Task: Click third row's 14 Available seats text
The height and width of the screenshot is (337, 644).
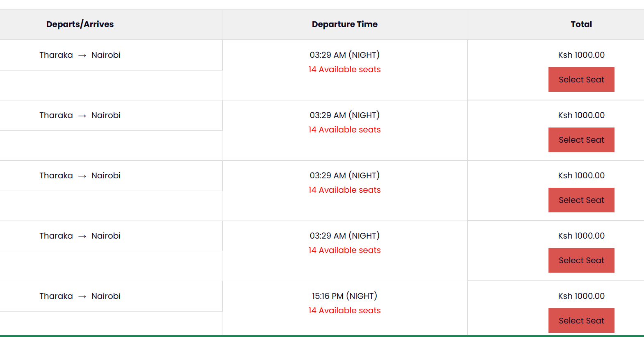Action: click(x=345, y=190)
